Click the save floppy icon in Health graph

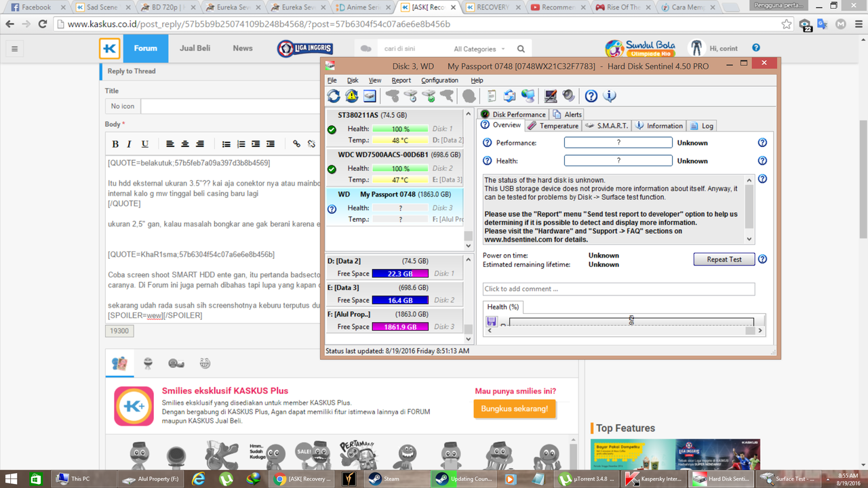point(492,321)
